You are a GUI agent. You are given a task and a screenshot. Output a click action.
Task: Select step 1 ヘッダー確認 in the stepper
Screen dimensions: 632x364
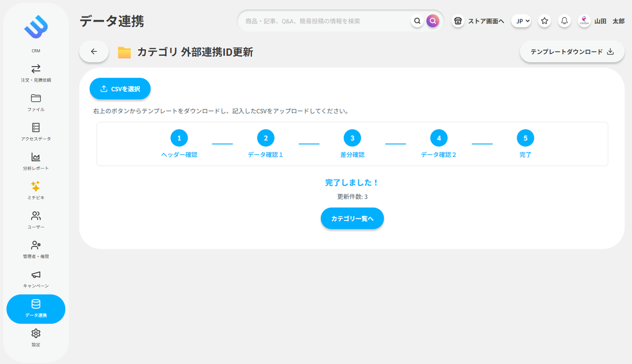pos(179,138)
